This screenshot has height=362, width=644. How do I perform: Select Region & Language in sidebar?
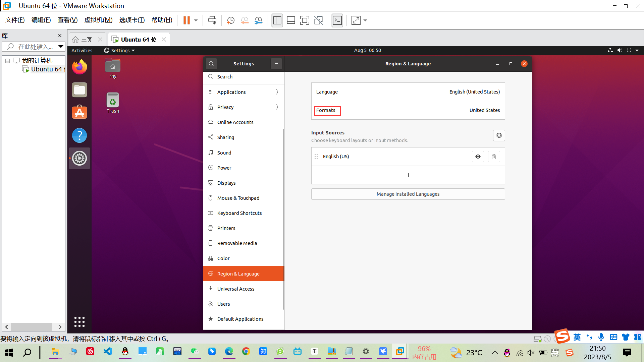(x=244, y=274)
